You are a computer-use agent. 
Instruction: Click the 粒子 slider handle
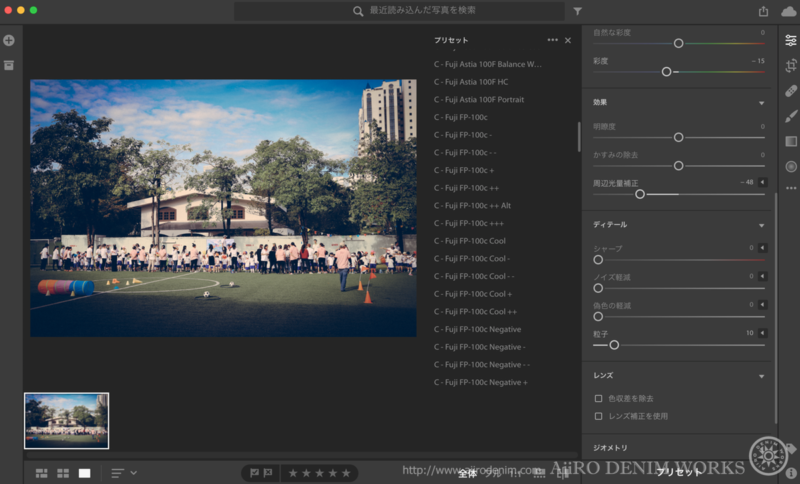point(614,345)
